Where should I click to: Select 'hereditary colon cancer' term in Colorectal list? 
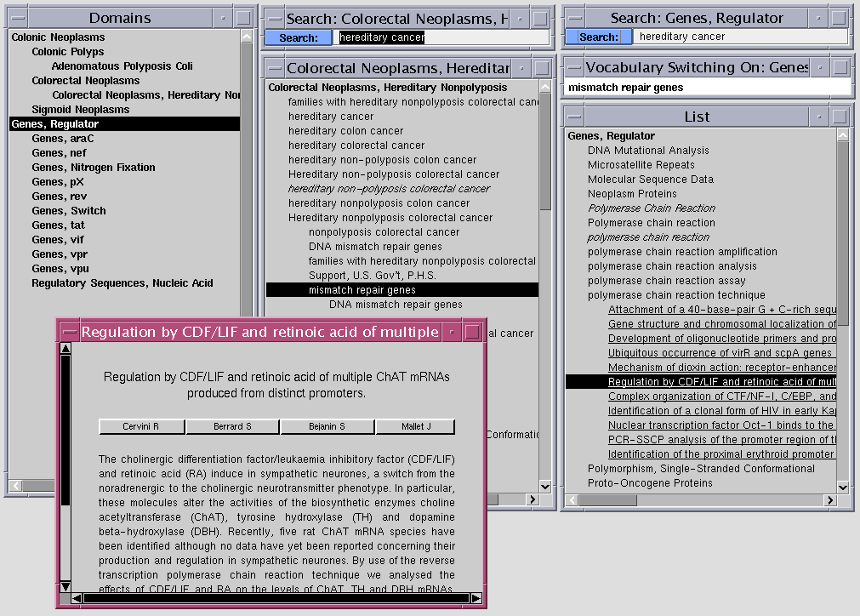click(x=345, y=131)
